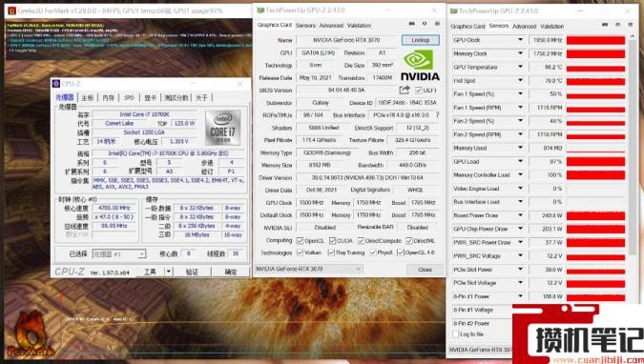Open the Memory Used sensor dropdown

point(520,148)
